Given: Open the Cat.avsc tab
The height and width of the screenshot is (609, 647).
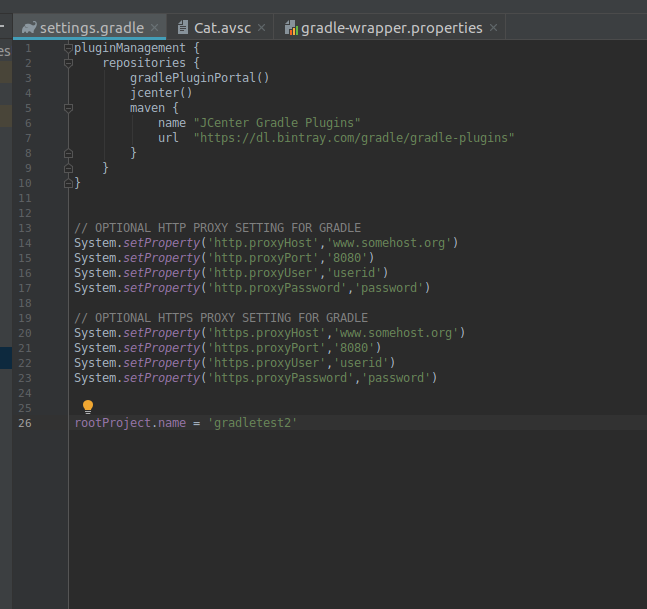Looking at the screenshot, I should [220, 28].
